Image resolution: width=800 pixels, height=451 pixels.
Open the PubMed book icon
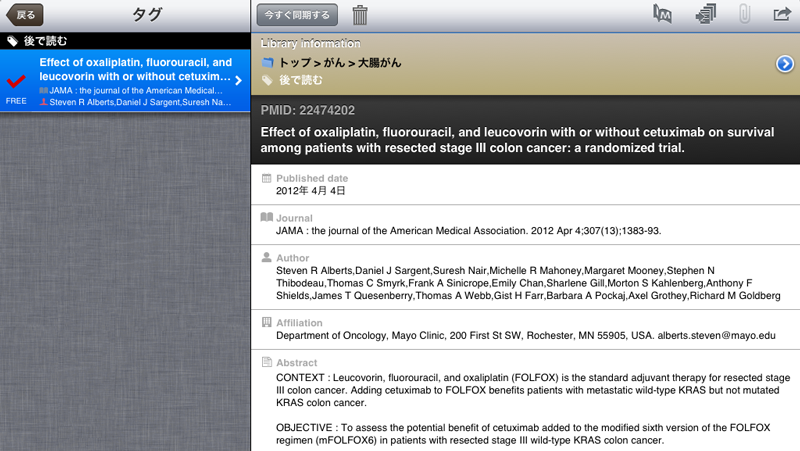point(662,14)
